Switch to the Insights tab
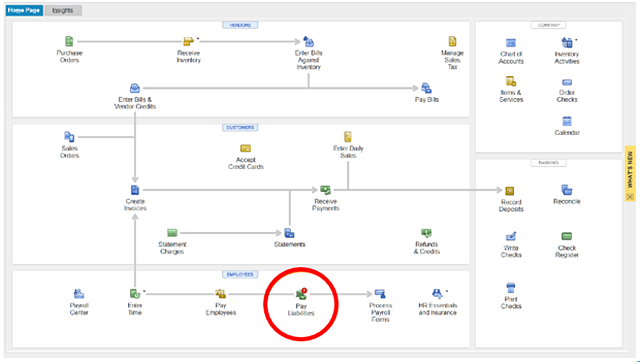The height and width of the screenshot is (362, 640). (63, 10)
